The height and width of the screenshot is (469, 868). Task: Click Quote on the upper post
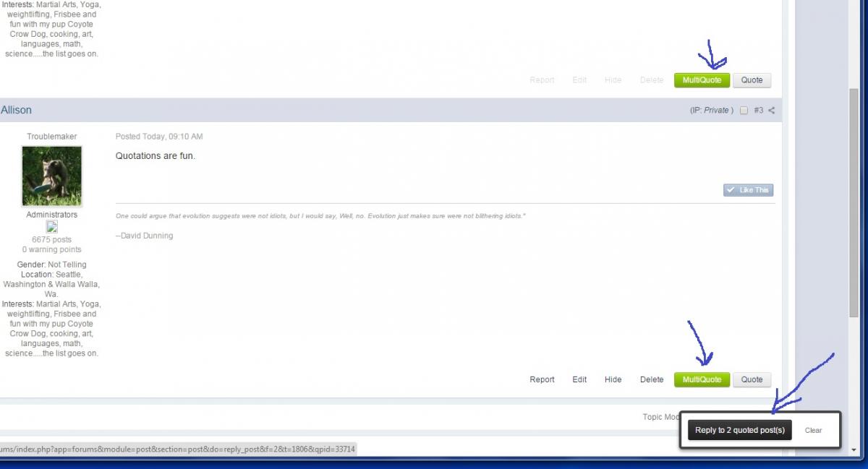coord(752,80)
